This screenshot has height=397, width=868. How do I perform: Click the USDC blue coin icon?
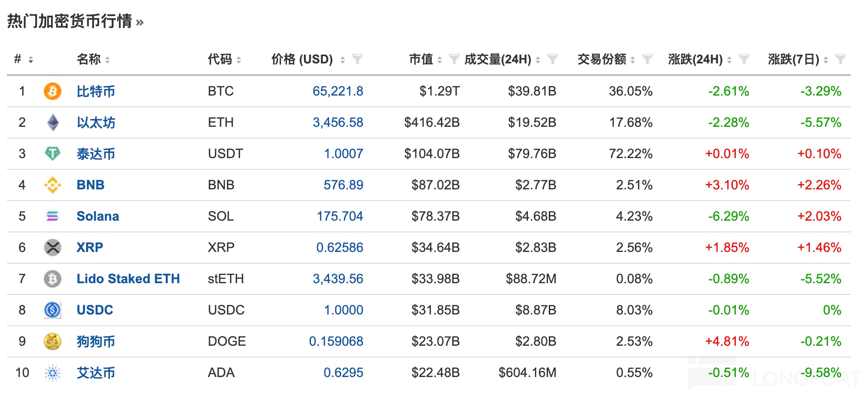(x=53, y=310)
